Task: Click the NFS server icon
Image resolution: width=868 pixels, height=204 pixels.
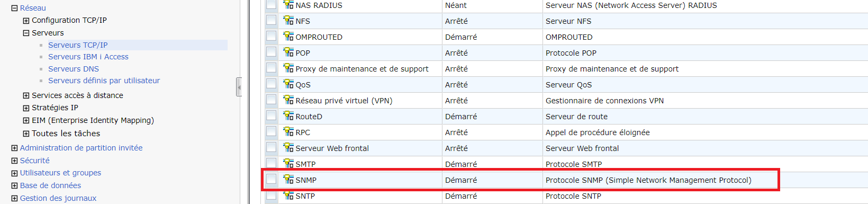Action: click(x=288, y=21)
